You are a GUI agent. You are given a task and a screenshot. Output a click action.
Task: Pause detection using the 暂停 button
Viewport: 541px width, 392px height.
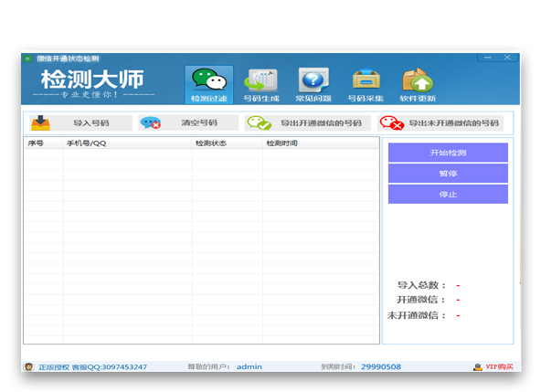(x=448, y=174)
